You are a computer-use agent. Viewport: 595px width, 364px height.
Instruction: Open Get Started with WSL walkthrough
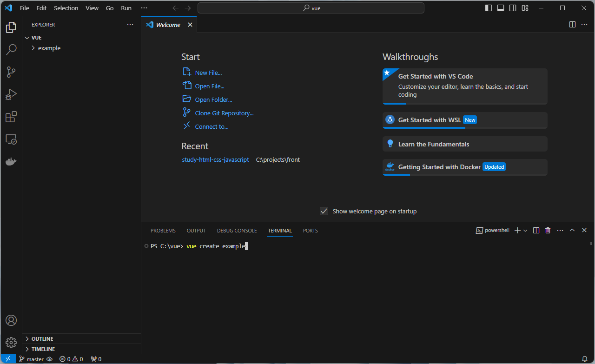[x=465, y=120]
